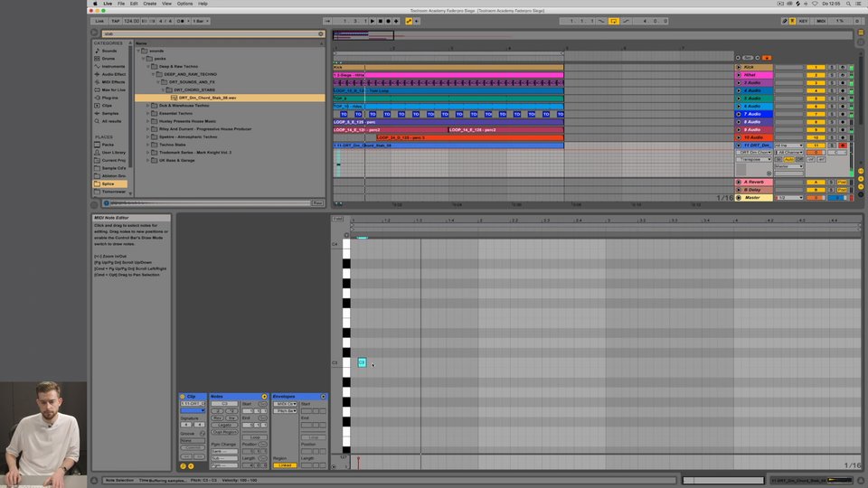Click Spotlight search in the macOS menu bar
The image size is (868, 488).
click(x=848, y=4)
